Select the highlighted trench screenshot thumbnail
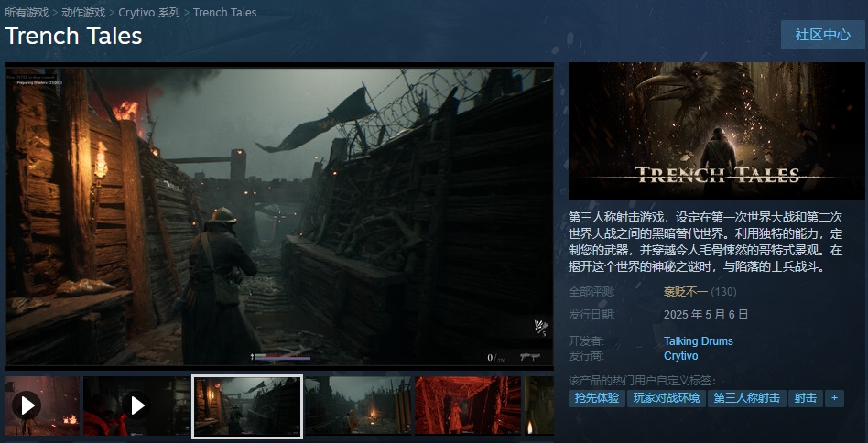 tap(247, 406)
